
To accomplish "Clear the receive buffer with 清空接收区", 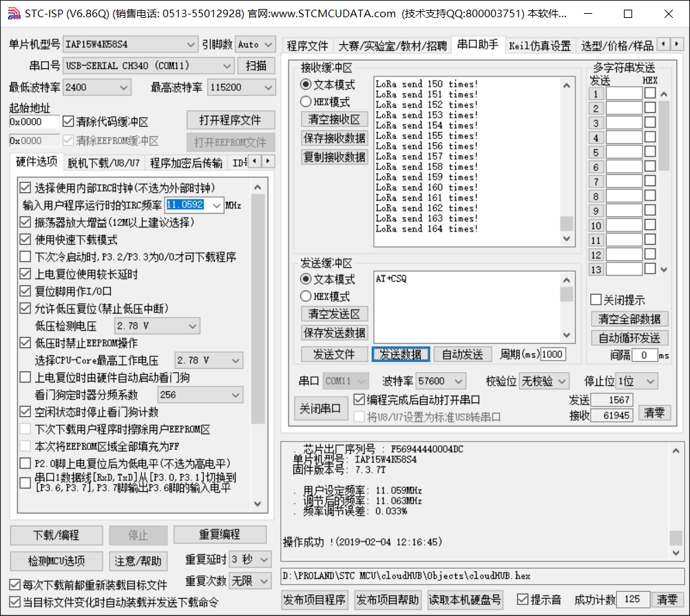I will coord(334,119).
